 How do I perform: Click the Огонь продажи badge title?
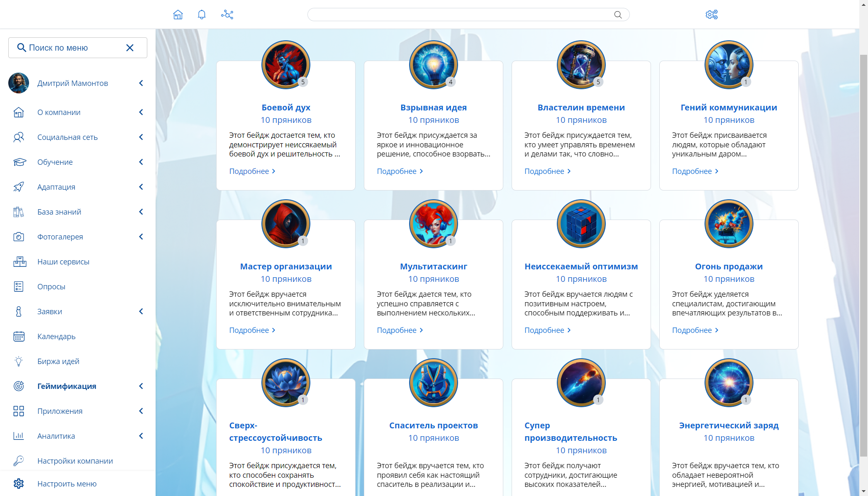coord(729,266)
